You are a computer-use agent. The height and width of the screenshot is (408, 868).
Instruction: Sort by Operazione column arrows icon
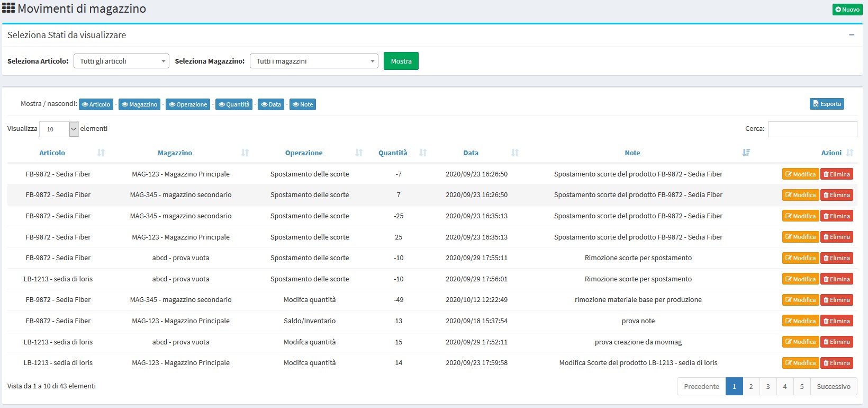coord(359,153)
